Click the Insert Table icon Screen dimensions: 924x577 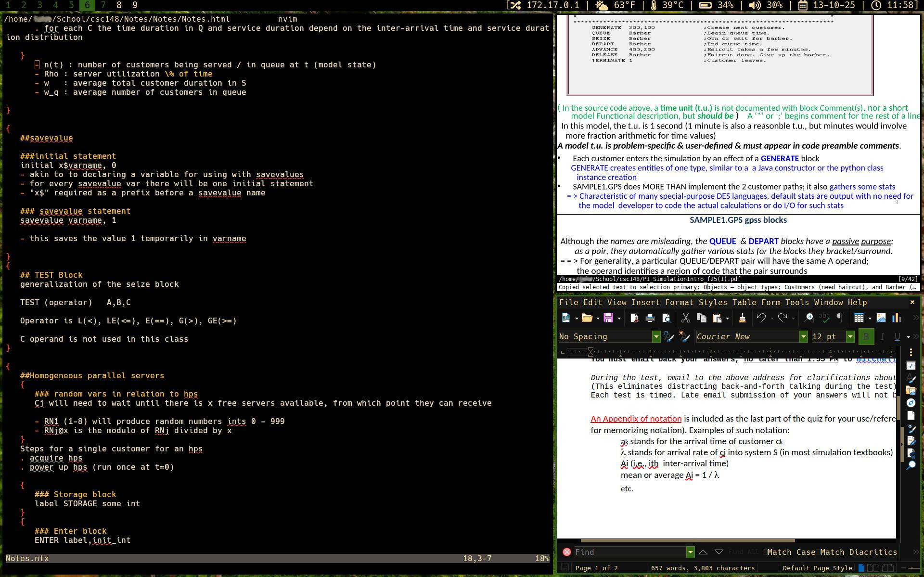tap(859, 318)
